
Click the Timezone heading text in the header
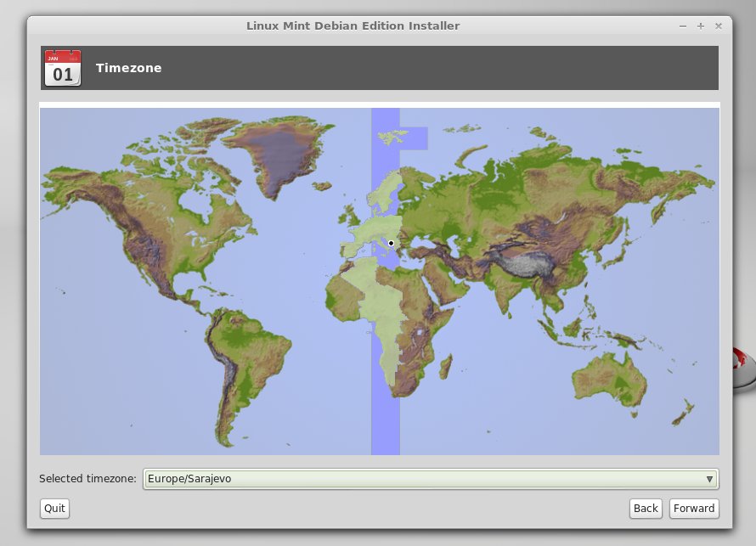(128, 68)
